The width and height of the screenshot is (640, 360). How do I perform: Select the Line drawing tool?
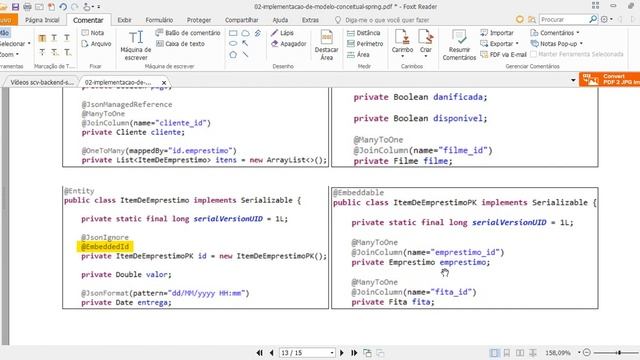tap(245, 54)
